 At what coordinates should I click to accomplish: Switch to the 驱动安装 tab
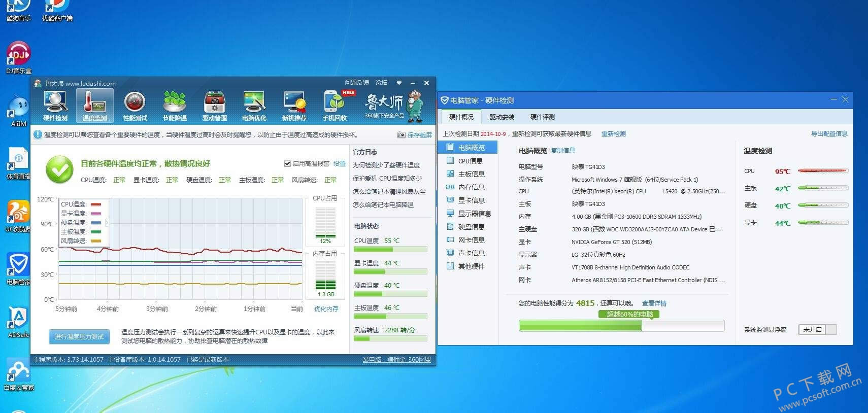502,117
